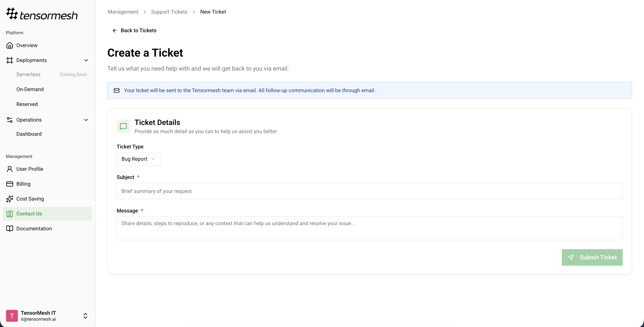This screenshot has height=327, width=644.
Task: Click the Cost Saving sparkle icon
Action: tap(10, 199)
